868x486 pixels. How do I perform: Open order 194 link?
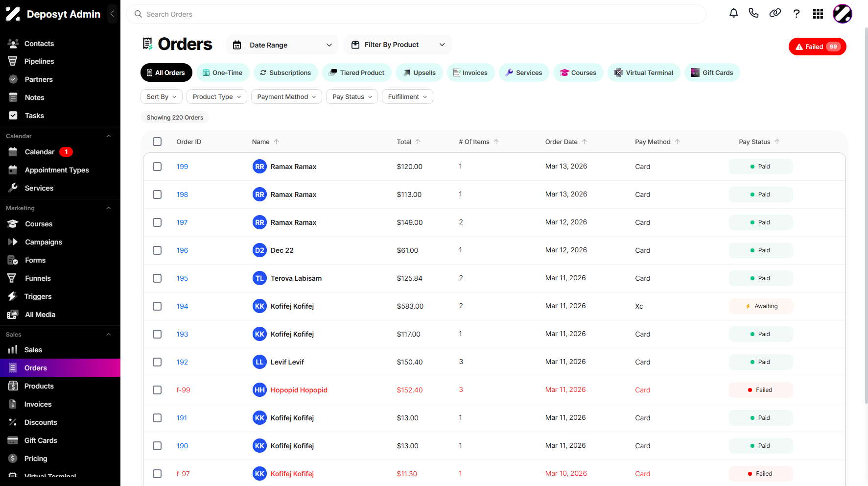click(x=182, y=306)
